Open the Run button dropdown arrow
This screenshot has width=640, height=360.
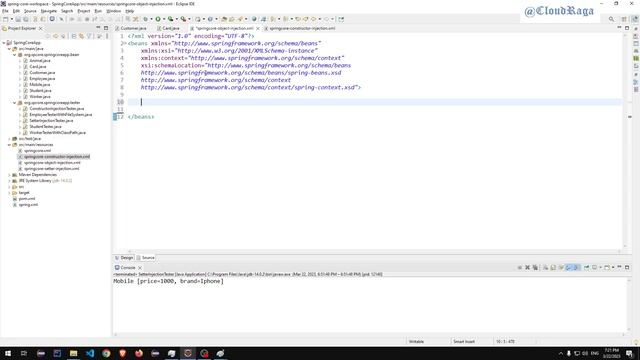[x=164, y=19]
